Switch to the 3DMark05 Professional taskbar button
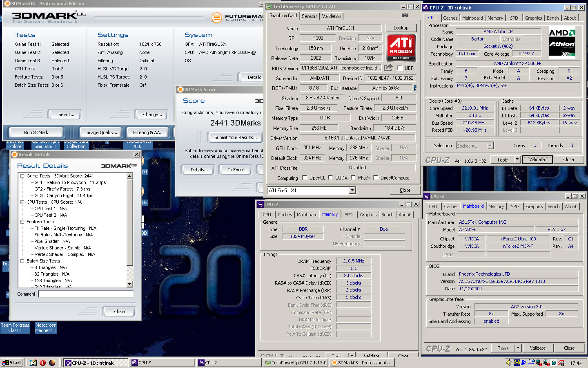588x368 pixels. (362, 363)
